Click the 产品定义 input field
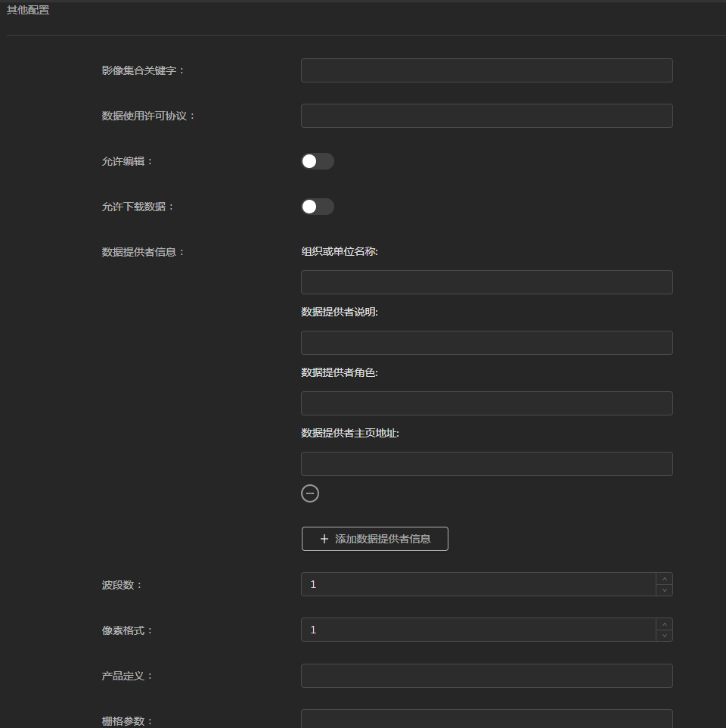Screen dimensions: 726x728 486,675
